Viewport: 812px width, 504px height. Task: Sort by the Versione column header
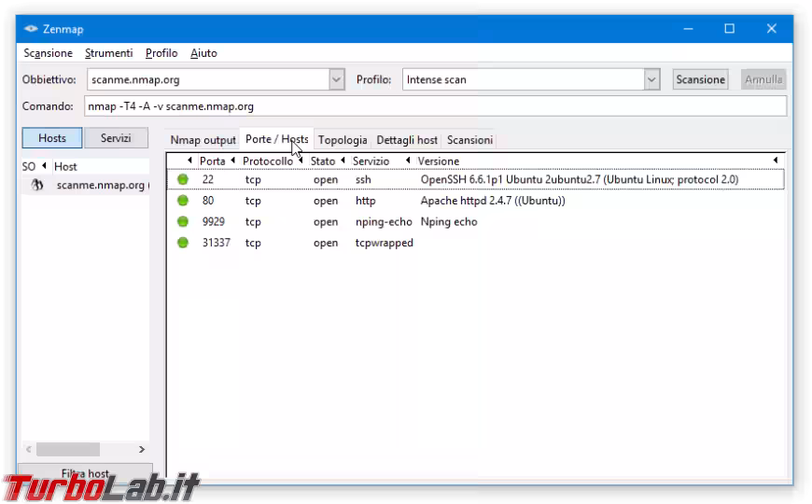tap(439, 161)
